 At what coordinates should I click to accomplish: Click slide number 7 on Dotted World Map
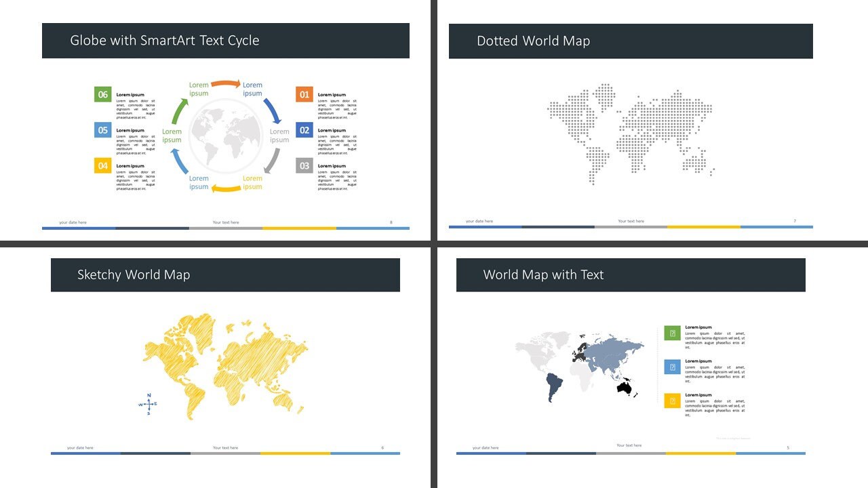[x=793, y=221]
